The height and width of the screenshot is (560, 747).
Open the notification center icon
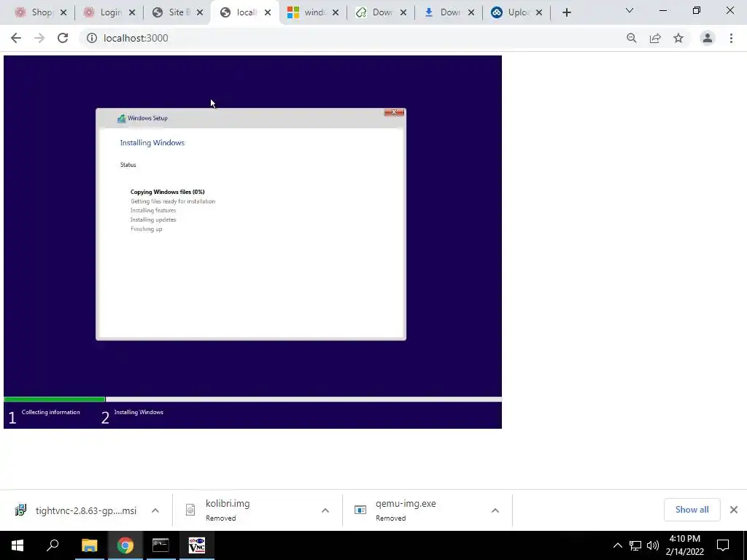(723, 545)
